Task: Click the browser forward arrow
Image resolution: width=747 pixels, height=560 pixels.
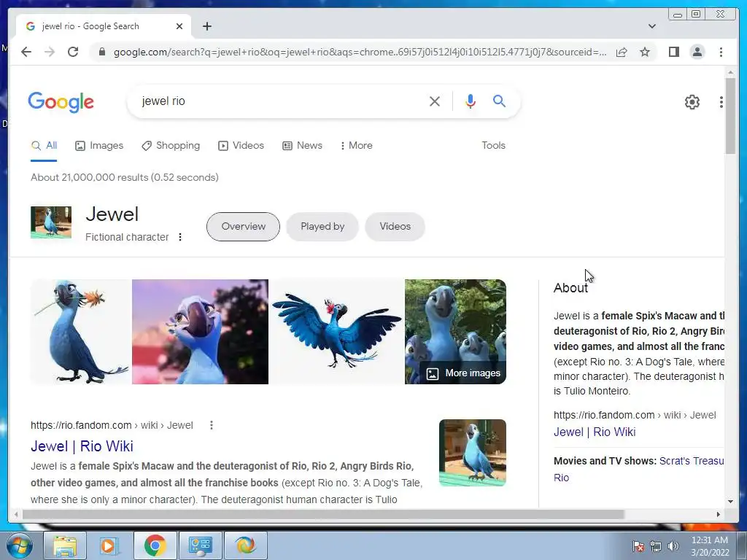Action: 49,52
